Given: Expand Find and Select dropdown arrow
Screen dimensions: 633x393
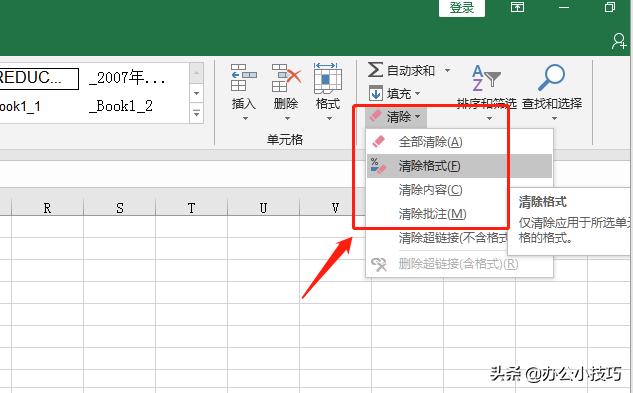Looking at the screenshot, I should coord(554,119).
